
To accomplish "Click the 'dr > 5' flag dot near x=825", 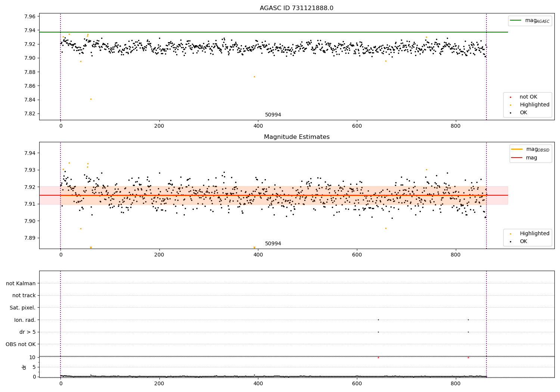I will [468, 332].
